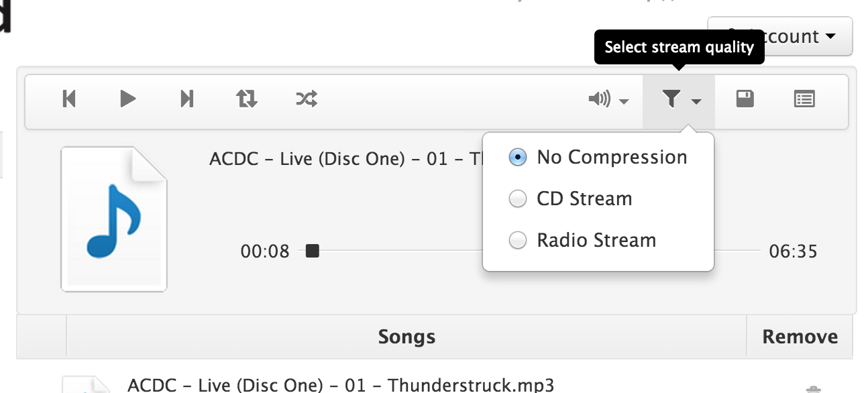Click the Songs column header
Viewport: 868px width, 393px height.
(406, 336)
